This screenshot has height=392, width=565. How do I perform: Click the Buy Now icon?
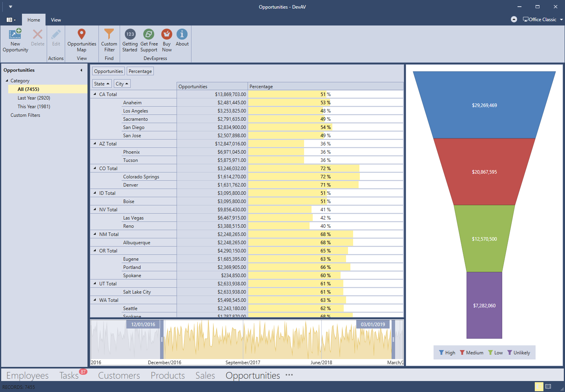tap(167, 34)
